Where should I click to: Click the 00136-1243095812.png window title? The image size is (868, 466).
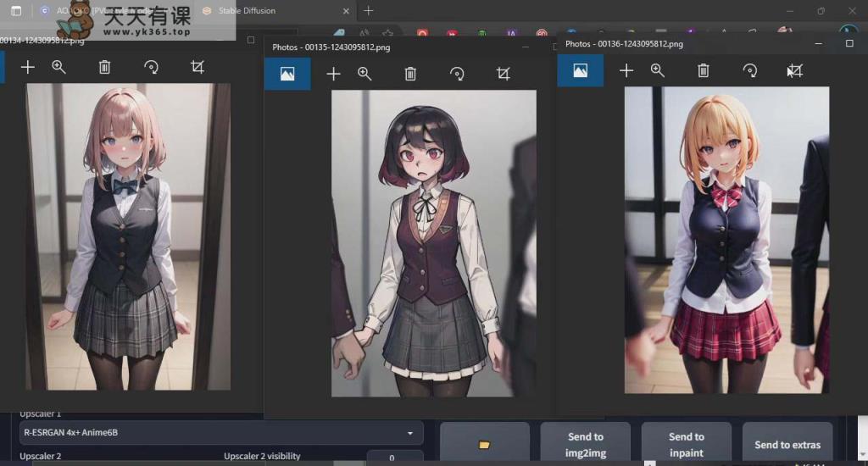point(624,44)
